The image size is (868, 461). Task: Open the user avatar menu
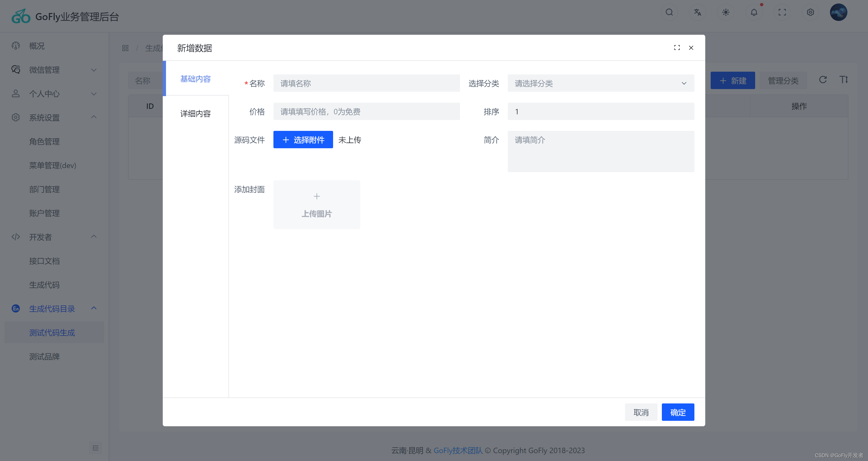839,12
